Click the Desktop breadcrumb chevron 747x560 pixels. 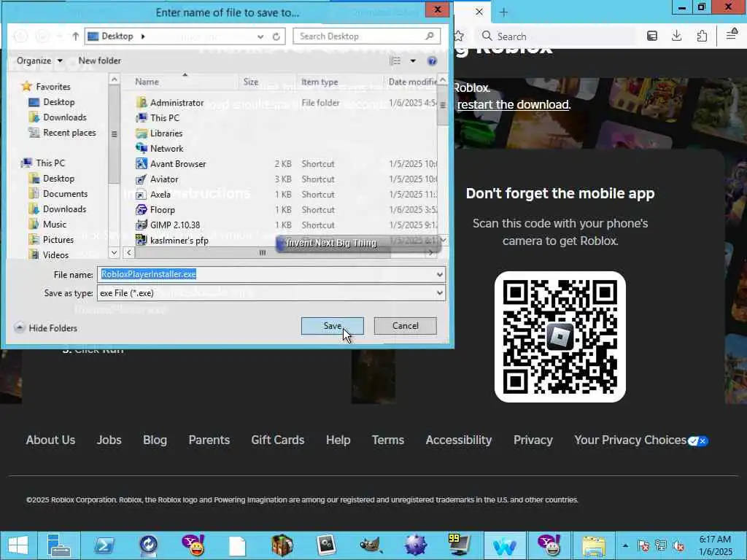142,36
